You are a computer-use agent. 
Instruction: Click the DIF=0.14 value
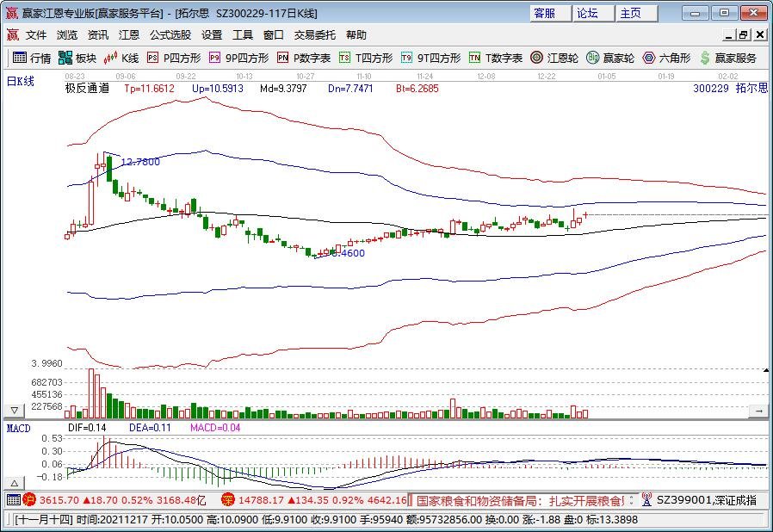87,428
